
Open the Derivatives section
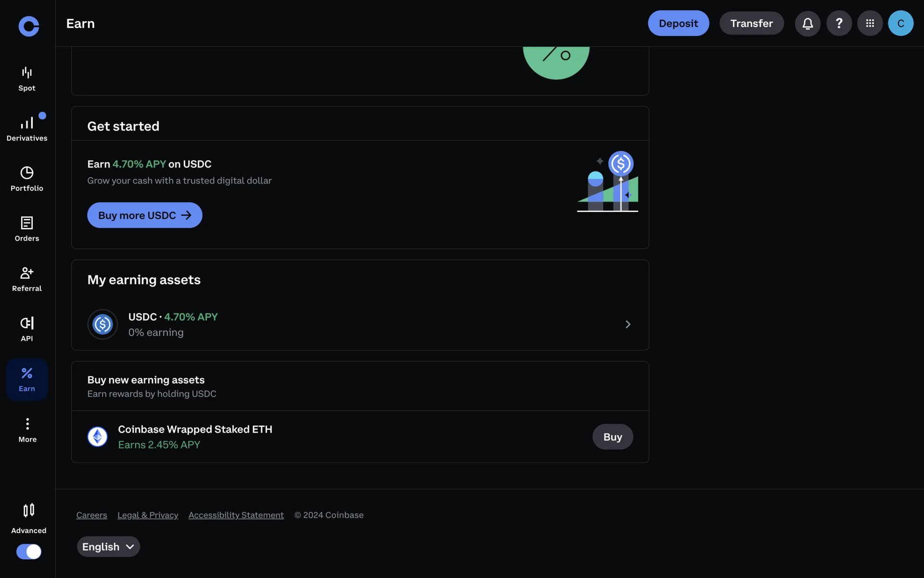(27, 129)
